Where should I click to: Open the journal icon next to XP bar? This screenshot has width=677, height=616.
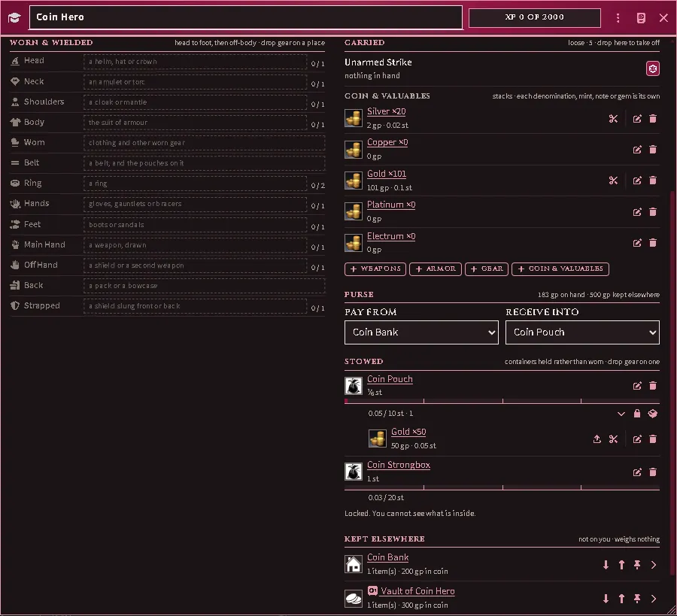(641, 17)
